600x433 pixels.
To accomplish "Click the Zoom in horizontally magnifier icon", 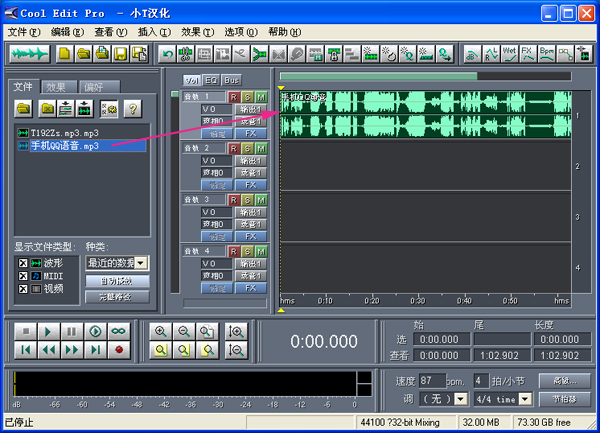I will pos(161,331).
